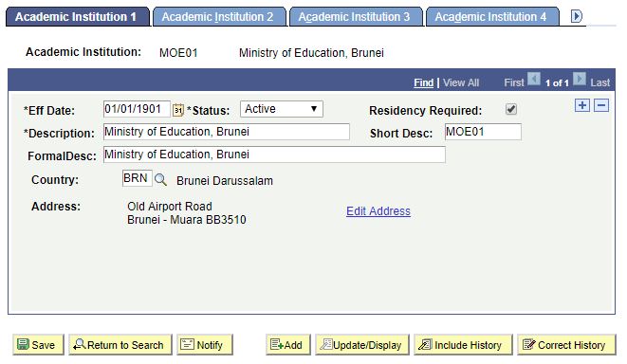The image size is (627, 364).
Task: Show next tabs with arrow icon
Action: tap(576, 16)
